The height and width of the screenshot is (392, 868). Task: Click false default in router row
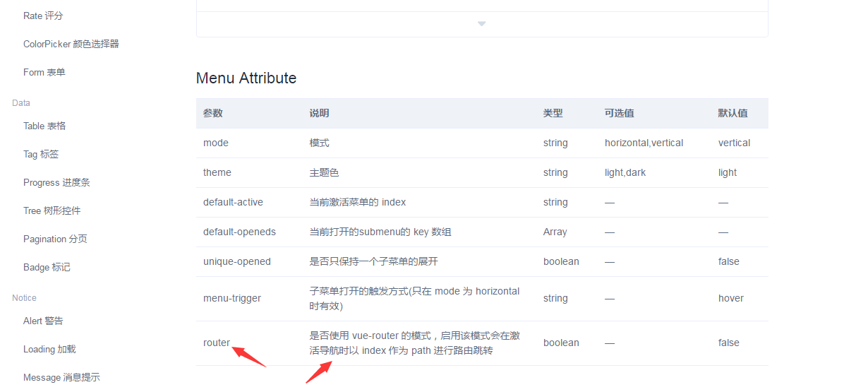[729, 343]
